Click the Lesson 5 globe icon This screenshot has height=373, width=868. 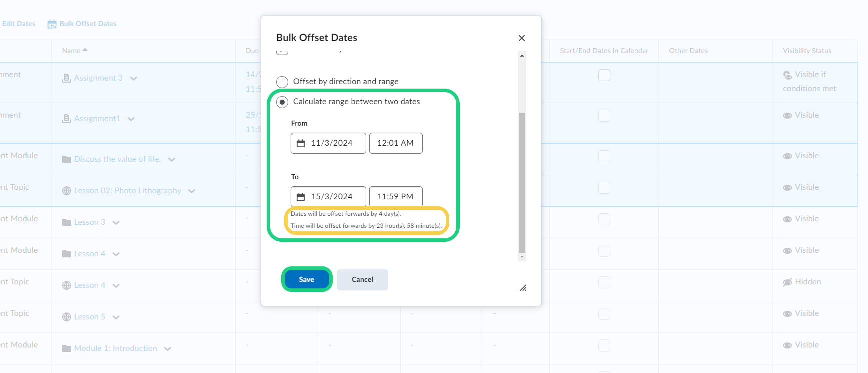pos(67,317)
